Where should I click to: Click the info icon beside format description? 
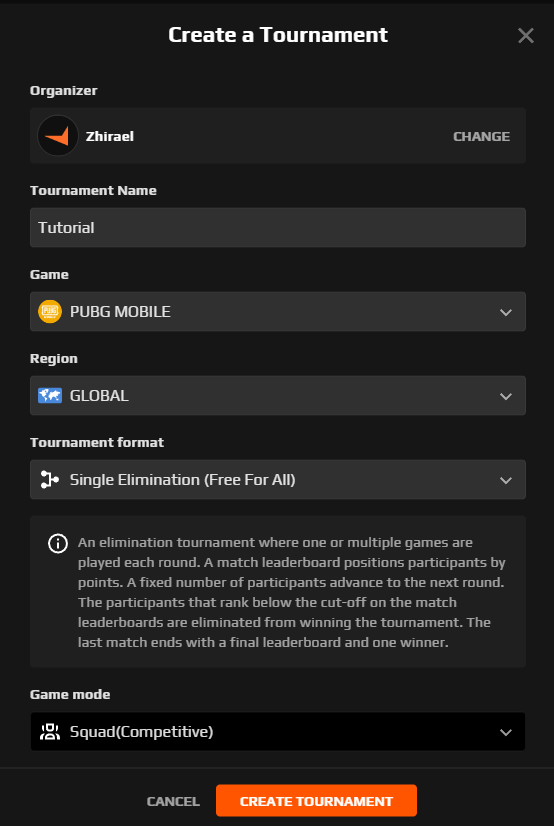click(58, 543)
